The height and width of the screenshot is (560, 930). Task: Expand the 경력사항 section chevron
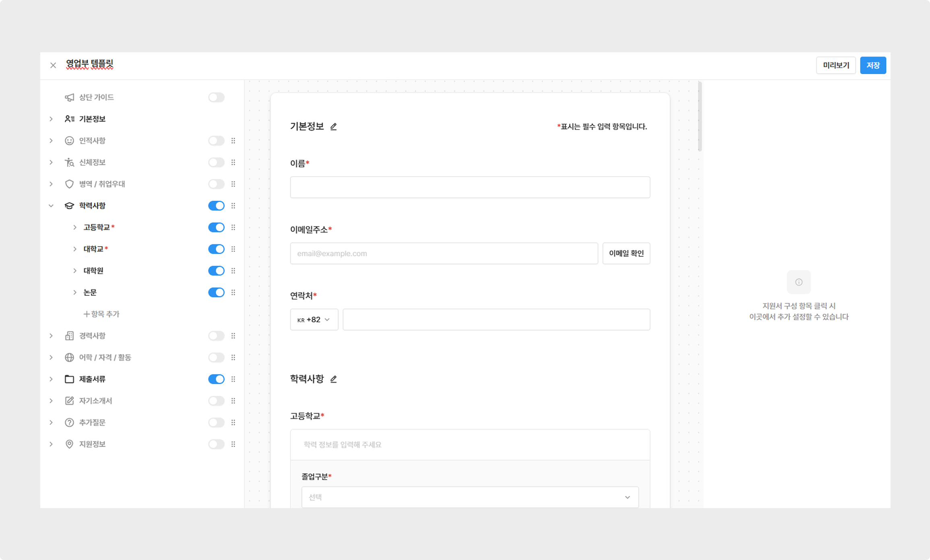pyautogui.click(x=51, y=336)
